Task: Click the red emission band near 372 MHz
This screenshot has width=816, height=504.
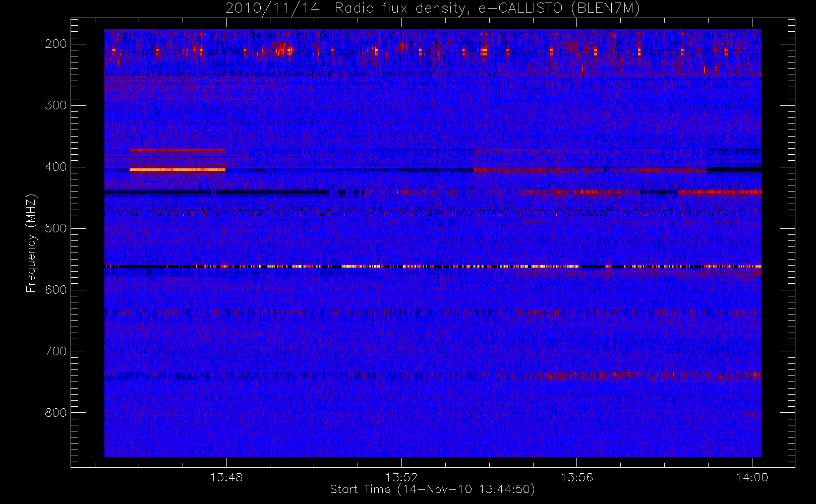Action: [178, 150]
